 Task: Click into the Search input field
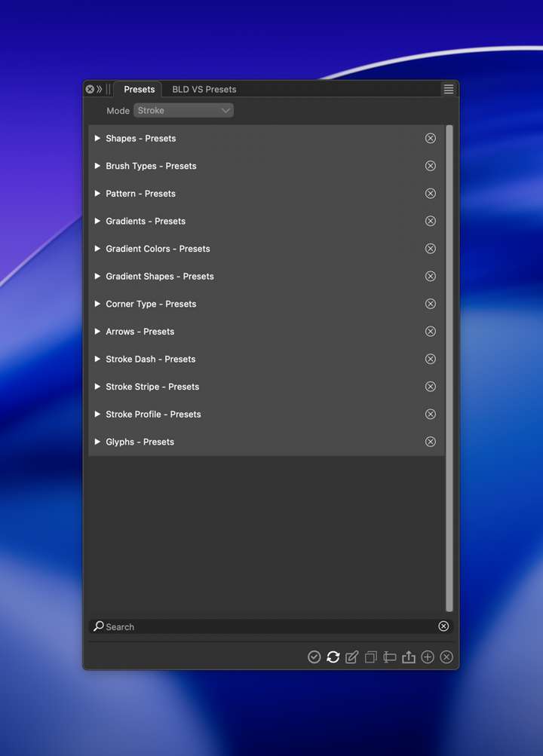[264, 626]
